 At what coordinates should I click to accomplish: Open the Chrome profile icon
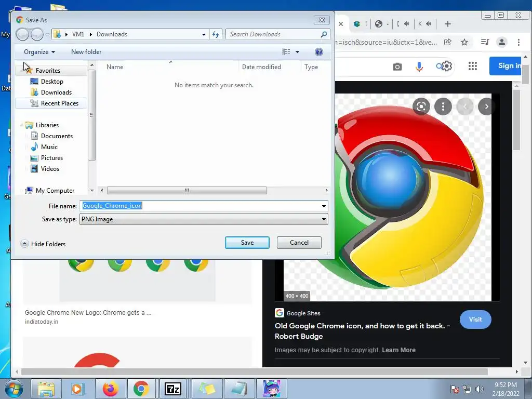pos(501,42)
